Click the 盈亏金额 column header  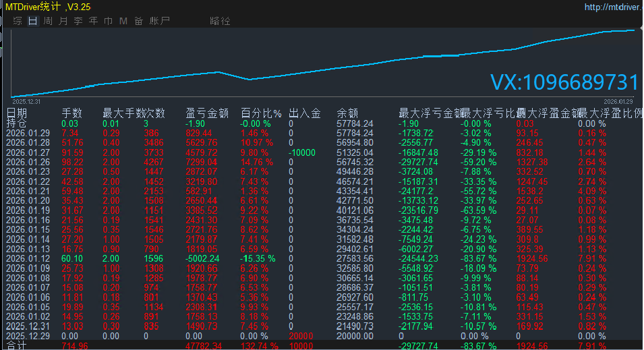tap(206, 113)
